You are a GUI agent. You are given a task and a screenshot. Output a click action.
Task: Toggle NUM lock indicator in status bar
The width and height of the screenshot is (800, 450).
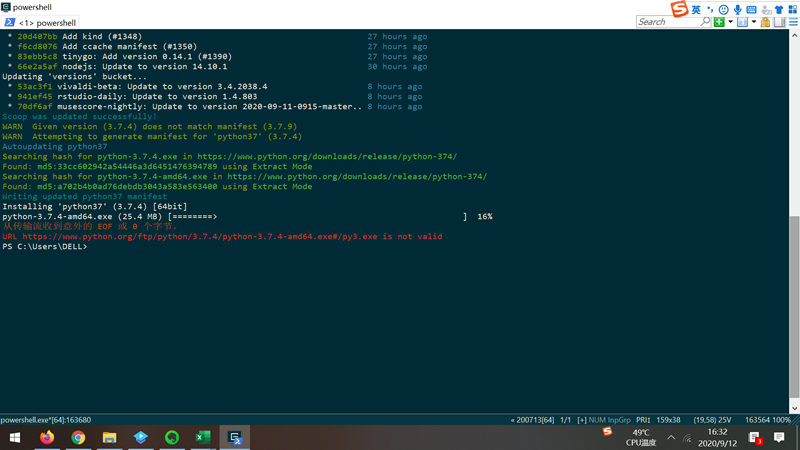pos(597,420)
